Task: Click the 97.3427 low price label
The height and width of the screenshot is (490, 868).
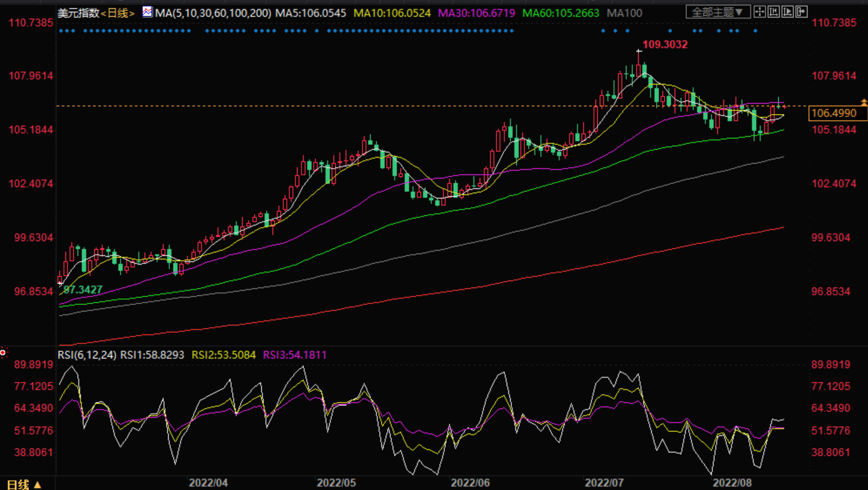Action: click(83, 289)
